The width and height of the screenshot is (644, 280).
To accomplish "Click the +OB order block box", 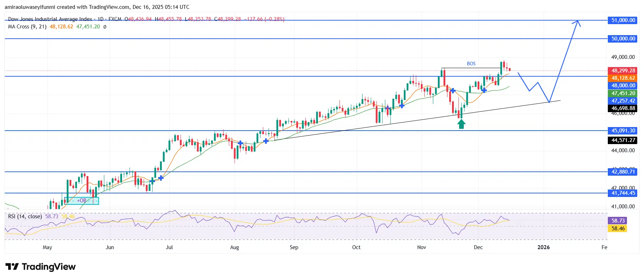I will click(x=82, y=201).
